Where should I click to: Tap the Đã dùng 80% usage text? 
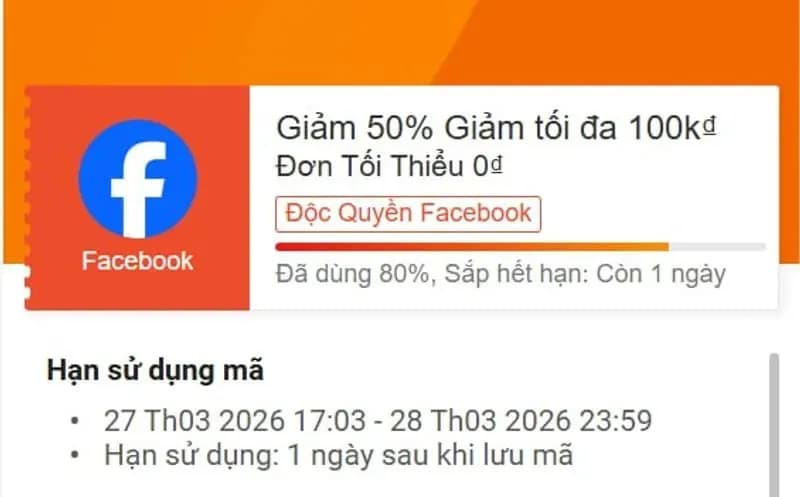coord(353,274)
